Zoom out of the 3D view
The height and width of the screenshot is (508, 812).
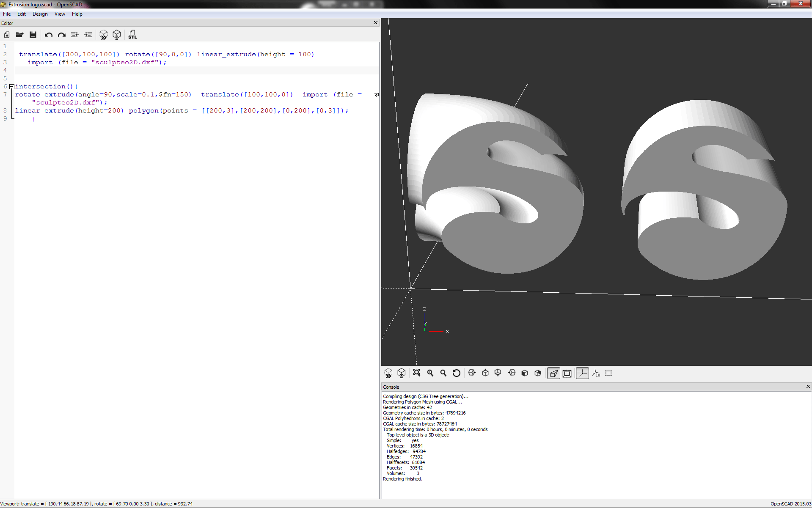pyautogui.click(x=443, y=373)
